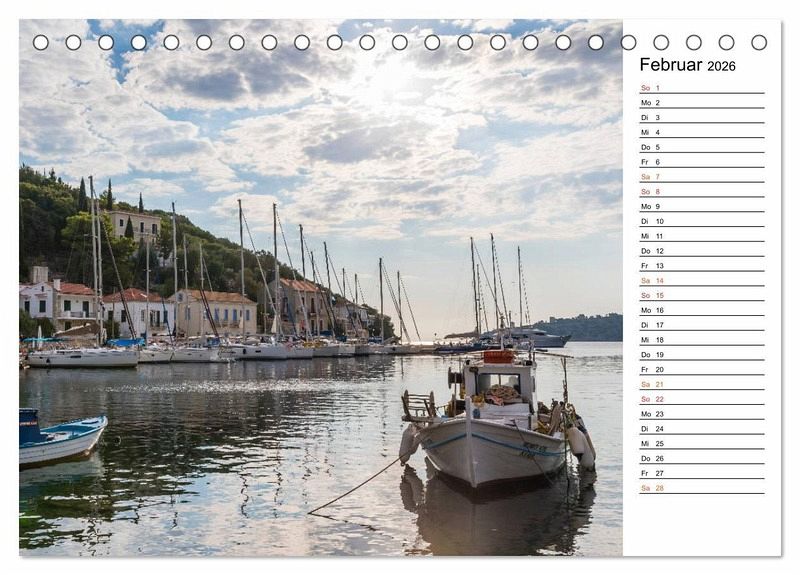800x575 pixels.
Task: Choose the Sa 14 date row
Action: click(701, 281)
